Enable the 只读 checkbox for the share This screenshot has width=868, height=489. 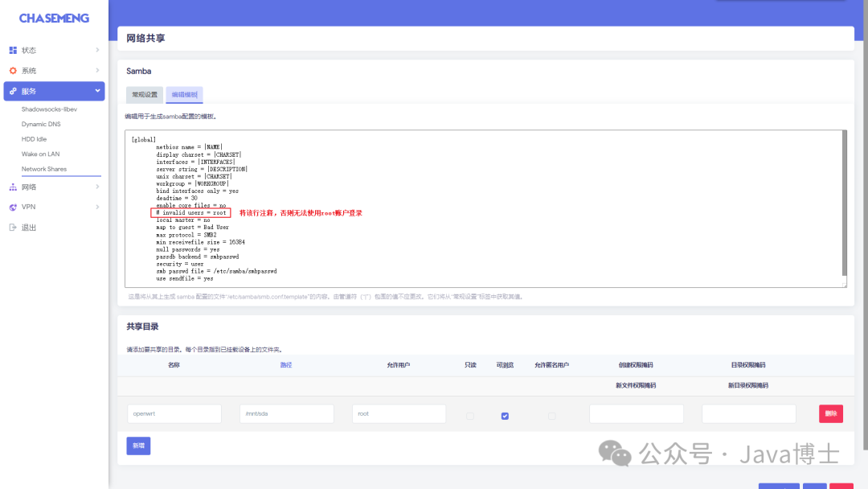coord(470,416)
